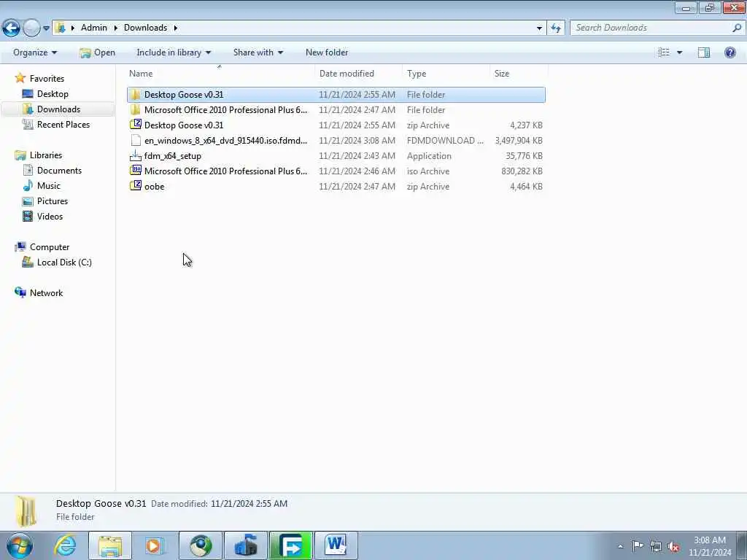Select the Microsoft Office 2010 iso archive icon
The width and height of the screenshot is (747, 560).
135,171
